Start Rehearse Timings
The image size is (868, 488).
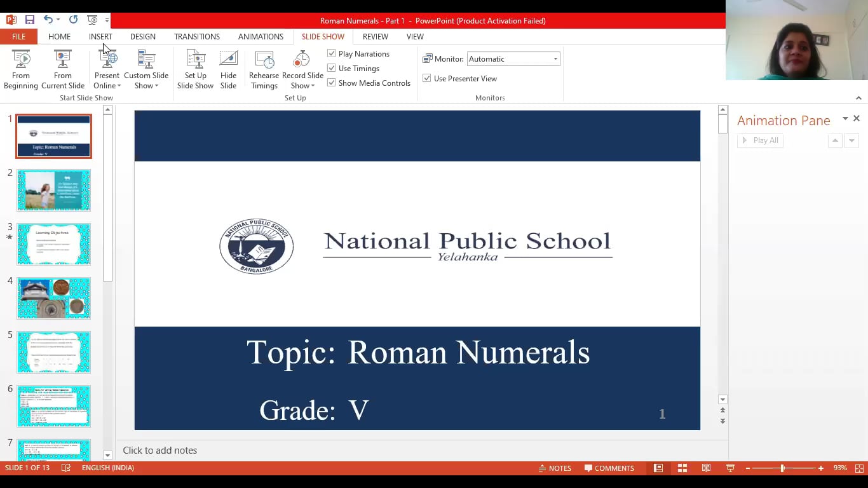(264, 70)
